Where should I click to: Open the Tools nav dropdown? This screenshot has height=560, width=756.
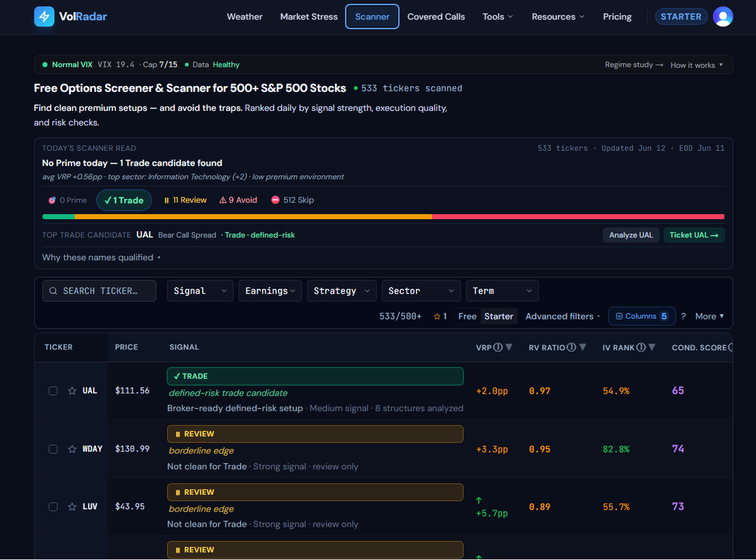(x=498, y=17)
